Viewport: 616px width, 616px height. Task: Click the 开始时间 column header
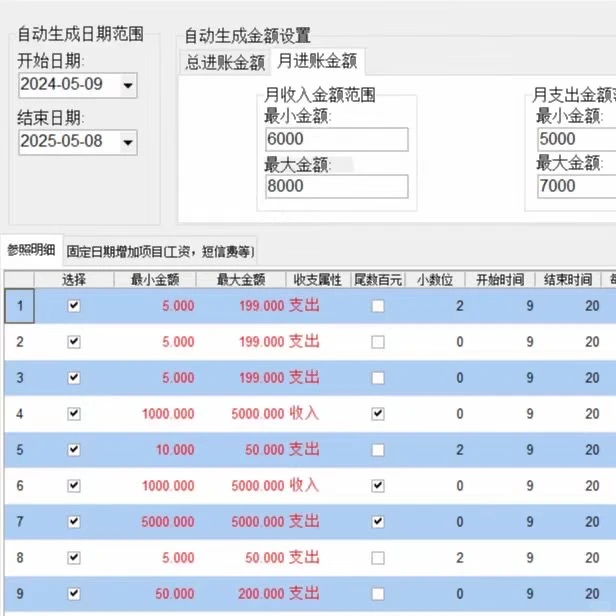500,280
